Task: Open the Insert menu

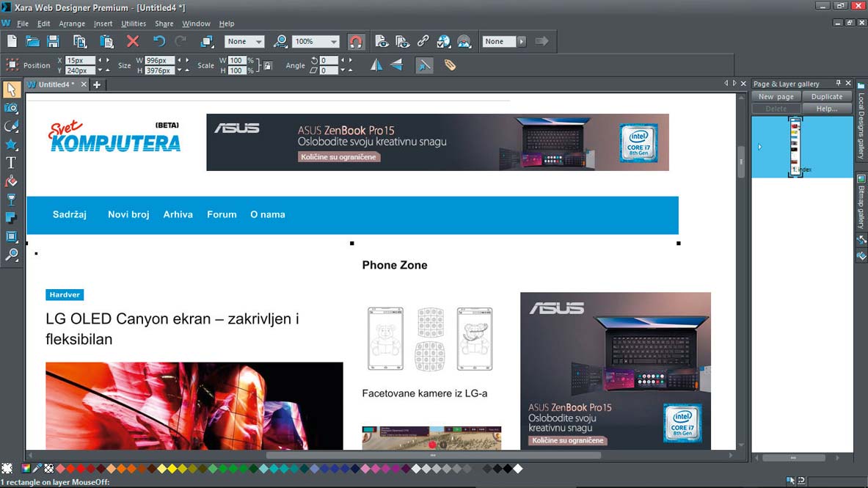Action: [x=103, y=23]
